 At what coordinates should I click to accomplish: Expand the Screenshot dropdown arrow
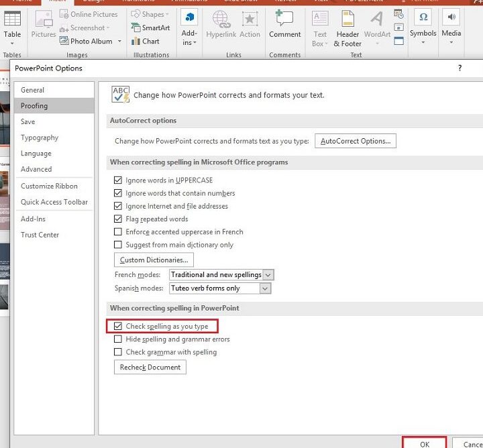coord(108,27)
